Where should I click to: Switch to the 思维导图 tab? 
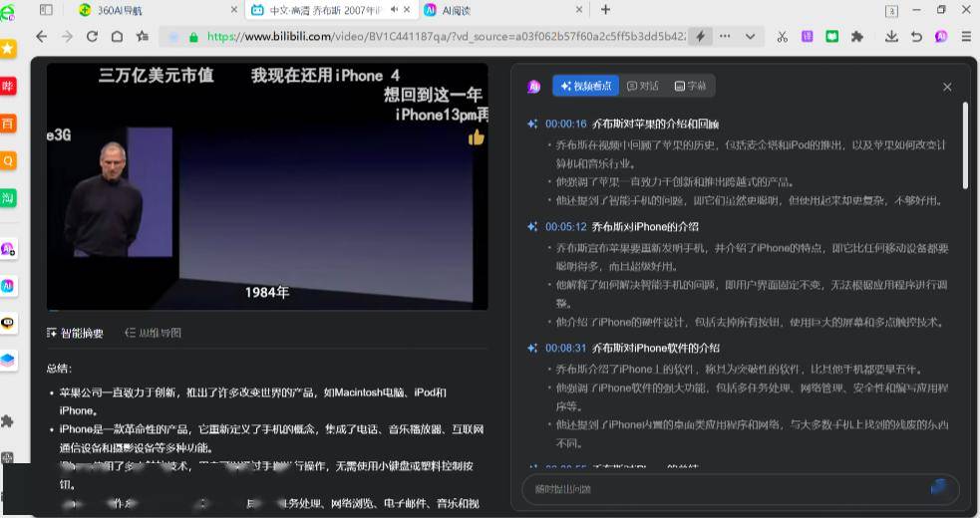tap(154, 333)
